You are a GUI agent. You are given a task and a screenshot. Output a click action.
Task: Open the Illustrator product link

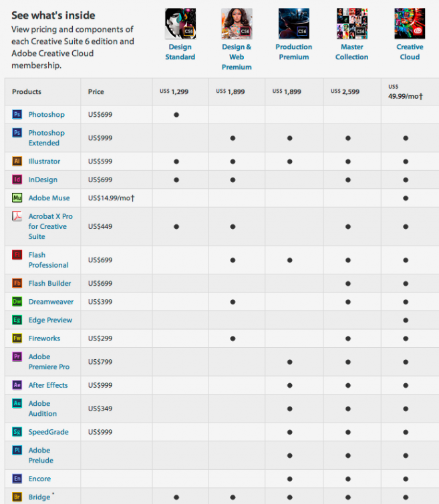tap(44, 161)
